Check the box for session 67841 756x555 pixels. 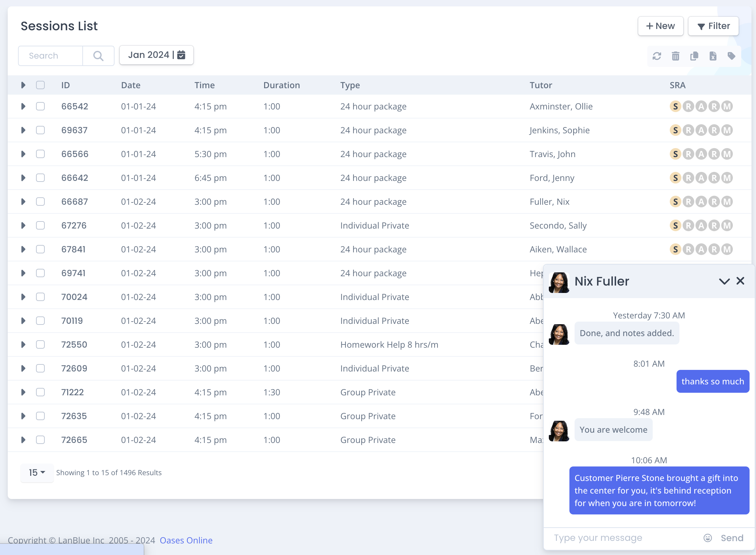[40, 249]
